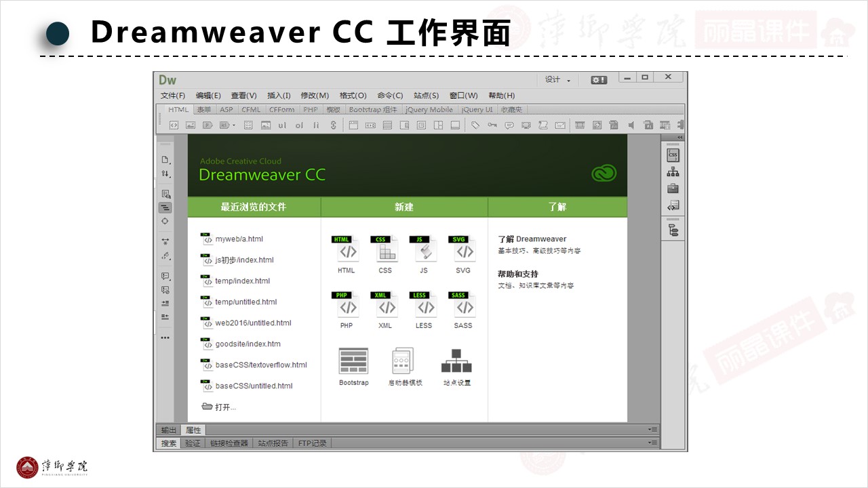The image size is (868, 488).
Task: Click the ol ordered list insert icon
Action: (299, 125)
